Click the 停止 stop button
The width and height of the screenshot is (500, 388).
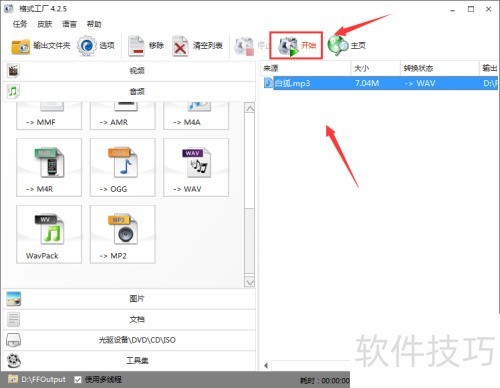pos(251,46)
